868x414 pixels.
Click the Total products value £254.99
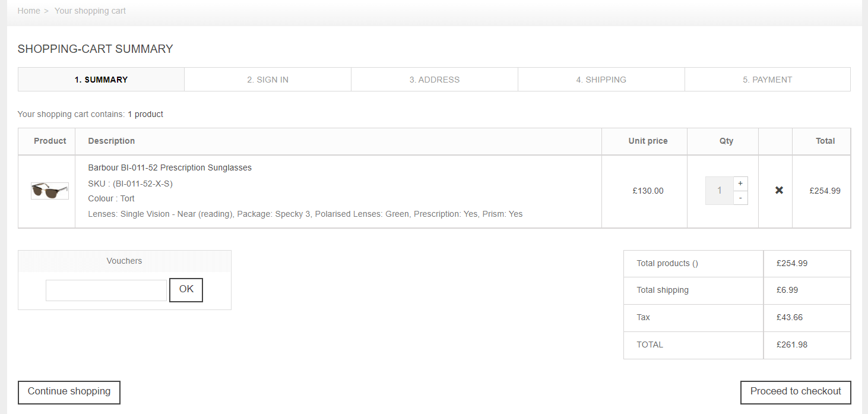[x=792, y=263]
